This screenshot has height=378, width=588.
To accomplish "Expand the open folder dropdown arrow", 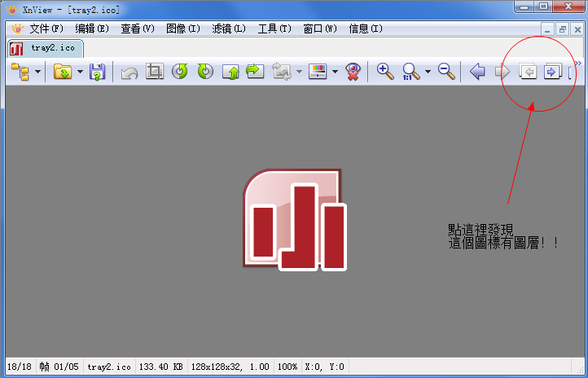I will (x=81, y=71).
